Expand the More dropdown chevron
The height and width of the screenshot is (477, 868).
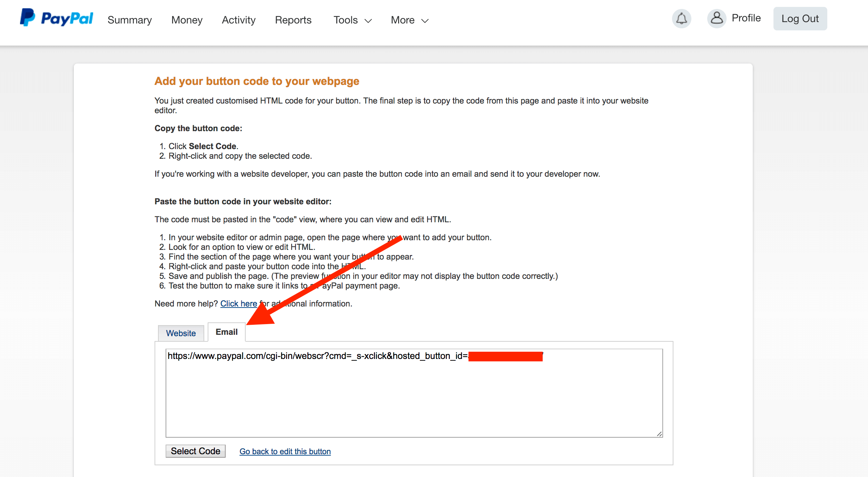point(425,21)
